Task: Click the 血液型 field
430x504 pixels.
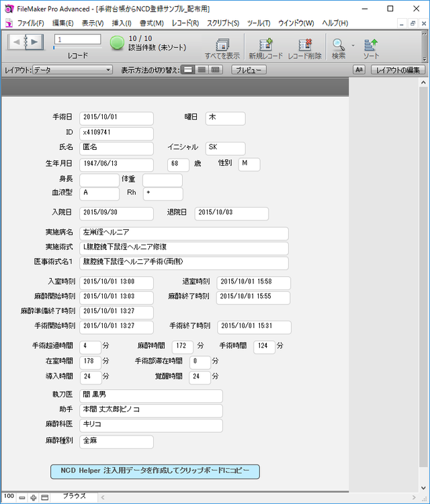Action: tap(99, 194)
